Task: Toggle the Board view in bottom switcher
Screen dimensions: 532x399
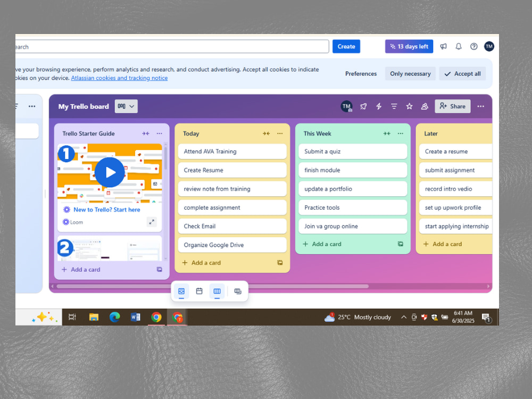Action: [x=217, y=291]
